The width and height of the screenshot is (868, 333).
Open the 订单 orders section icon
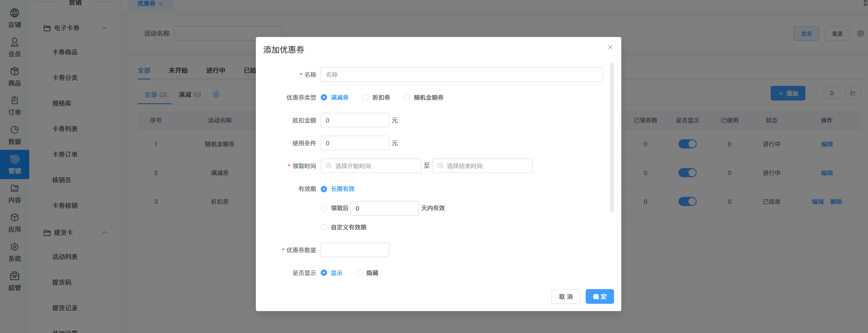15,100
